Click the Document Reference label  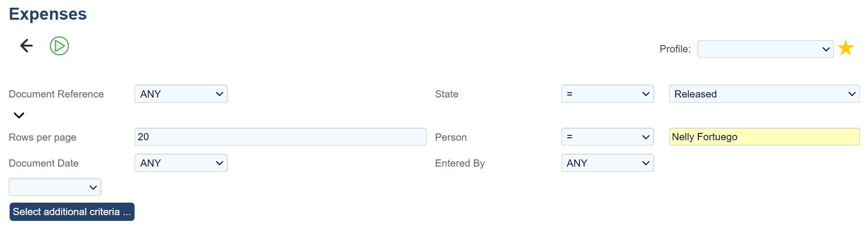tap(56, 94)
